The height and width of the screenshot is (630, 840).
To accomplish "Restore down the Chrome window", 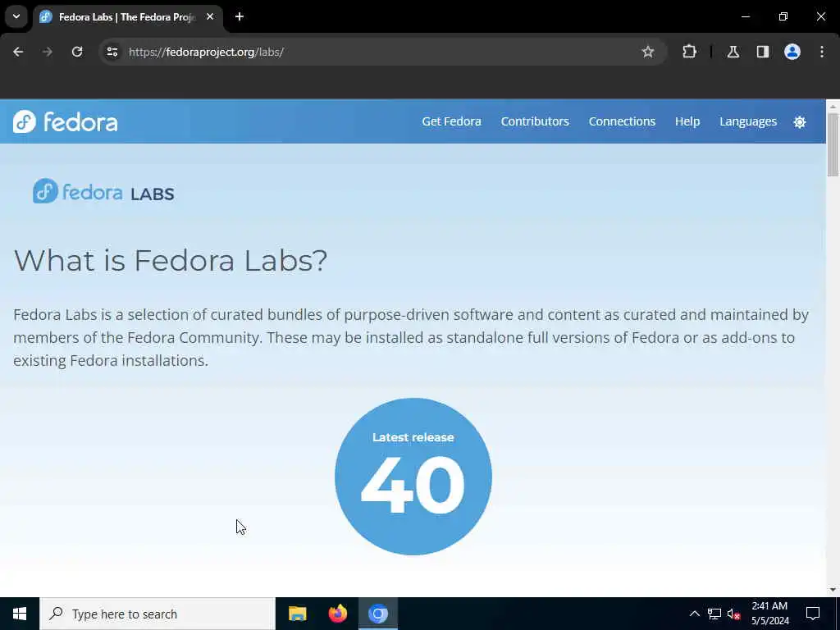I will 783,16.
